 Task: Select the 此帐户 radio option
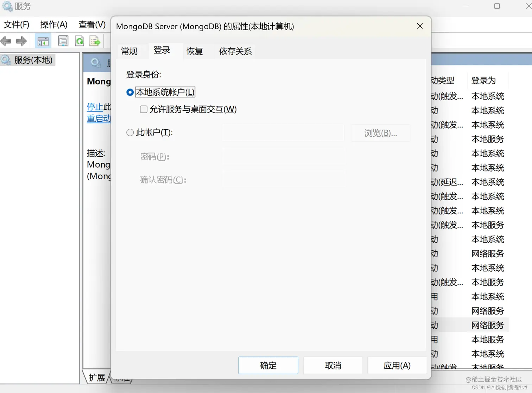pos(130,133)
